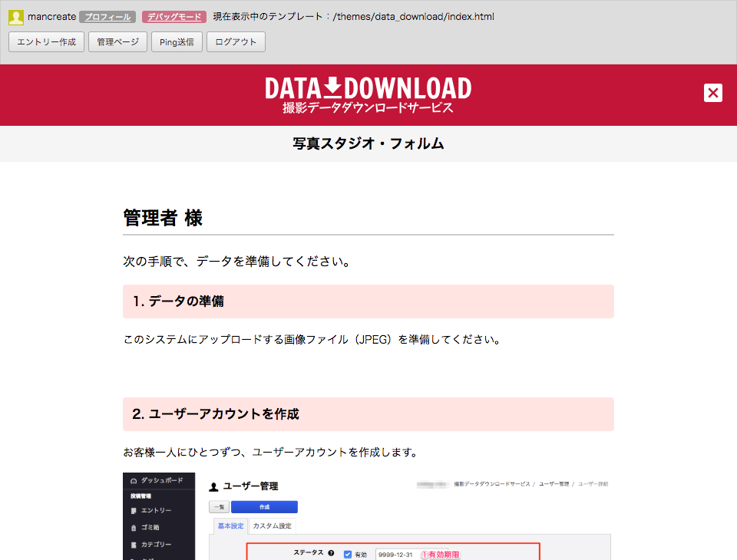Toggle the 有効 status checkbox

click(348, 555)
